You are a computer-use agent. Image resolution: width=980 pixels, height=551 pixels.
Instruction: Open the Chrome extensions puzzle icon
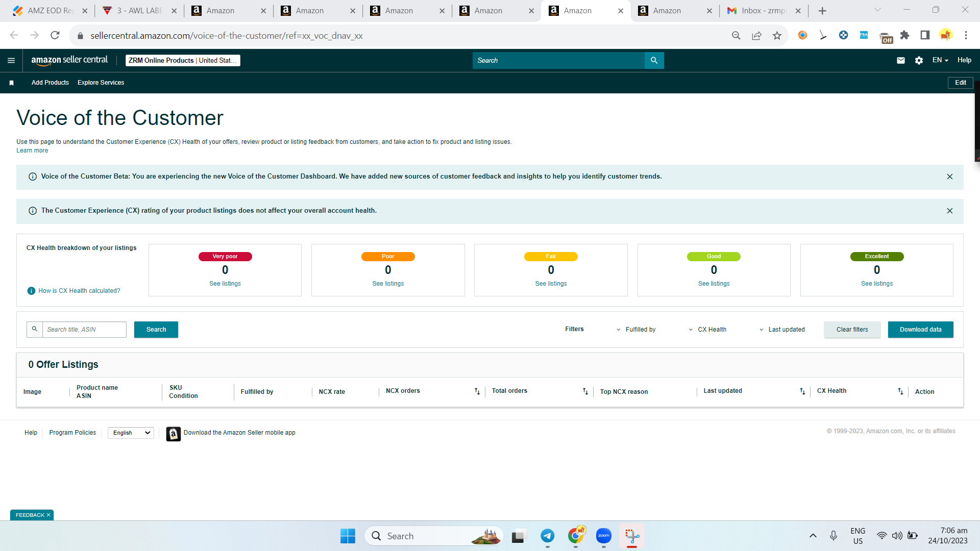pos(904,35)
